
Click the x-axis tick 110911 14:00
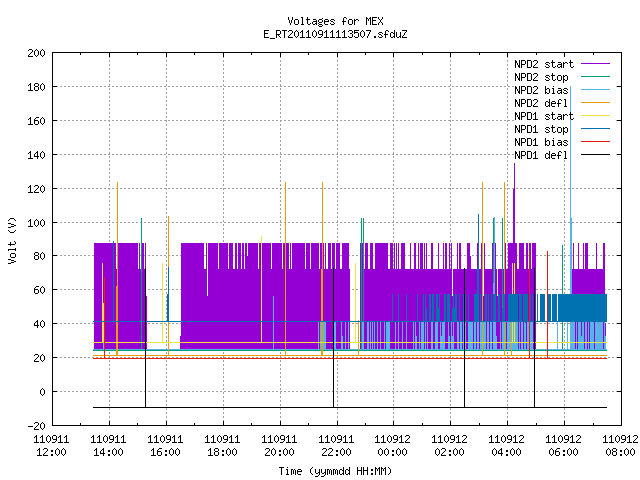tap(109, 446)
